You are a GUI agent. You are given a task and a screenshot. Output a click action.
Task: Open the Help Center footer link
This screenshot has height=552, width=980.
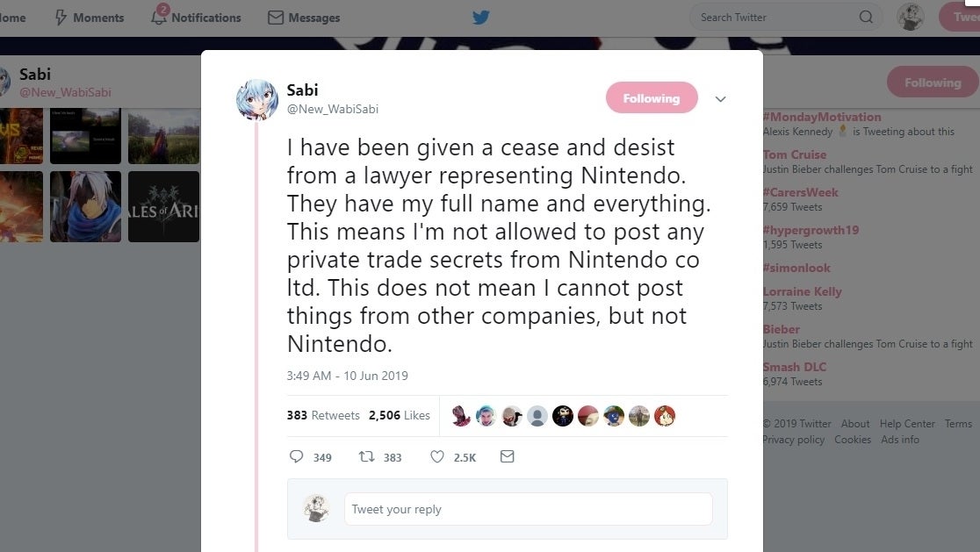(907, 424)
